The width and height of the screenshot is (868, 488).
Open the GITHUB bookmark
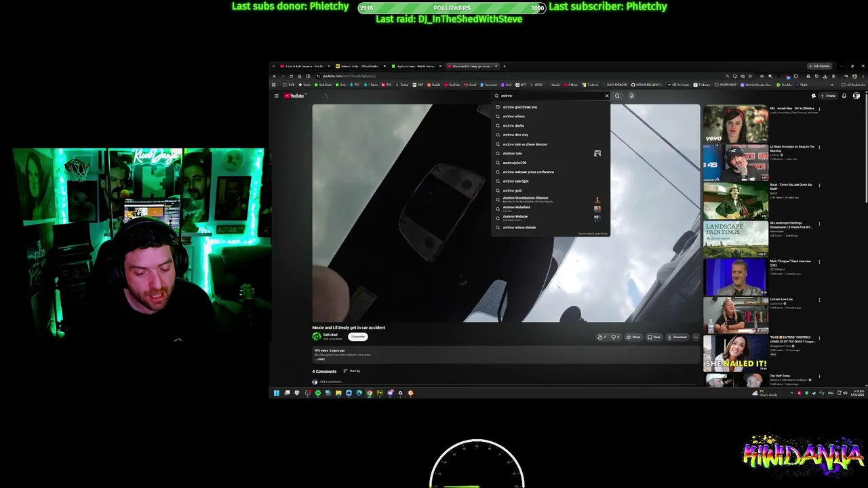click(646, 85)
